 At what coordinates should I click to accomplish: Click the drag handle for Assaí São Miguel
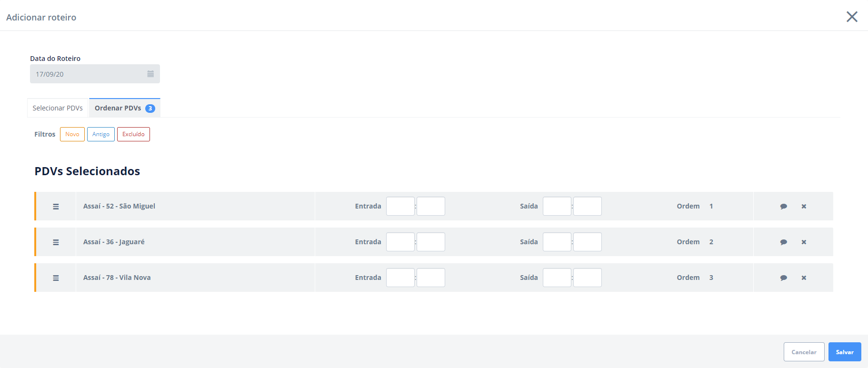[x=56, y=207]
